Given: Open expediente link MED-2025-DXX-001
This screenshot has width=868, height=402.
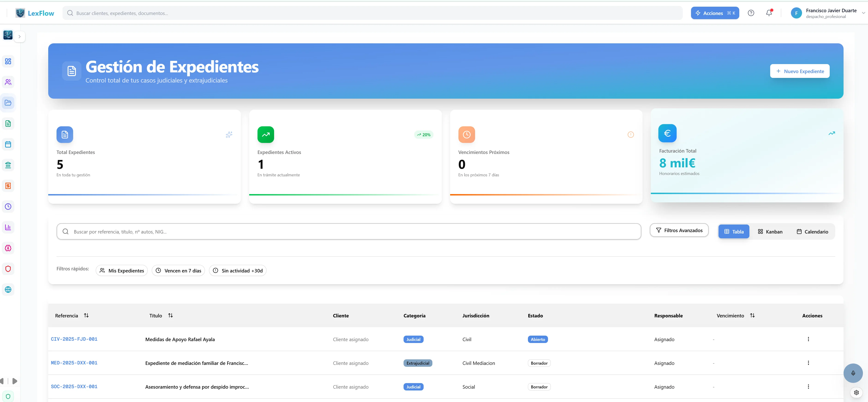Looking at the screenshot, I should (x=74, y=363).
